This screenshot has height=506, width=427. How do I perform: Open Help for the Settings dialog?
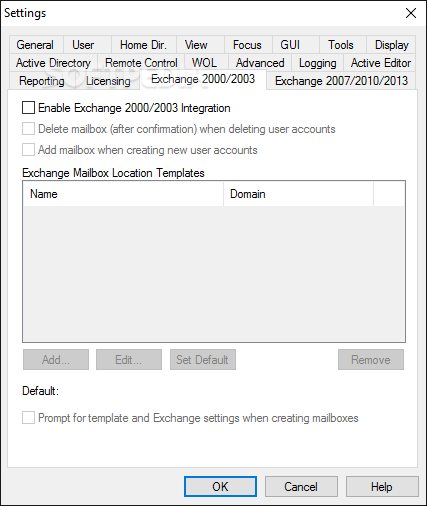382,487
